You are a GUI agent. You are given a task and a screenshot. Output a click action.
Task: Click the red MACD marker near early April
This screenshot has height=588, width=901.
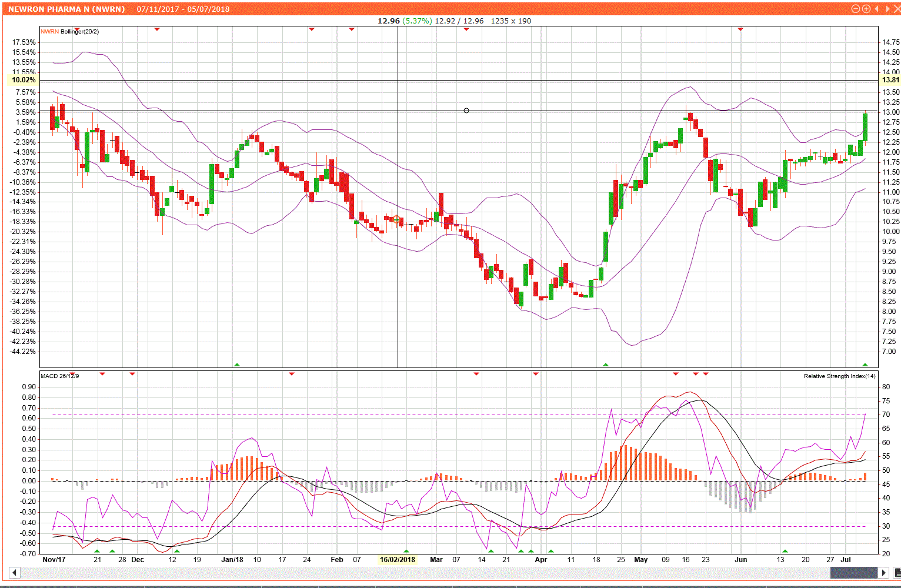point(536,374)
